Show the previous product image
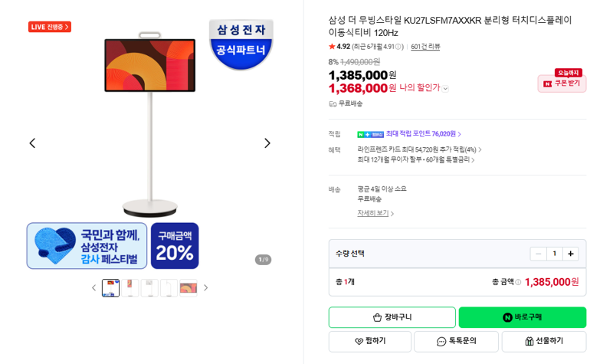This screenshot has width=613, height=364. pos(32,143)
